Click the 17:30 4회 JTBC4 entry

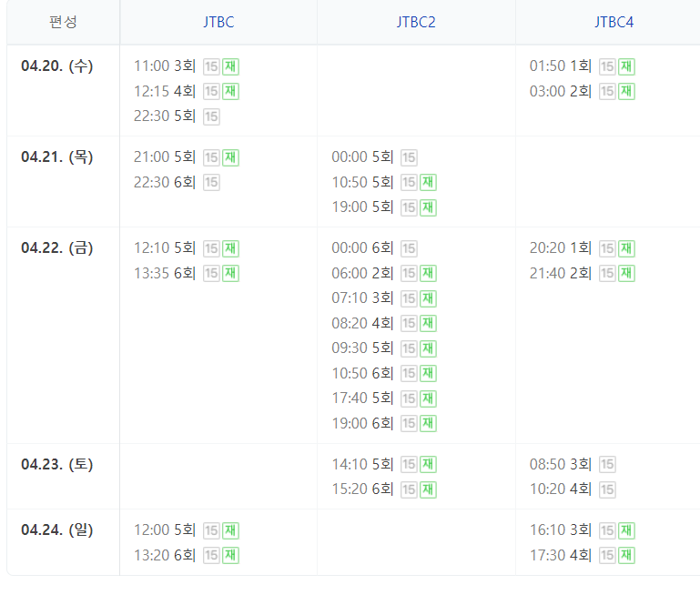point(561,555)
